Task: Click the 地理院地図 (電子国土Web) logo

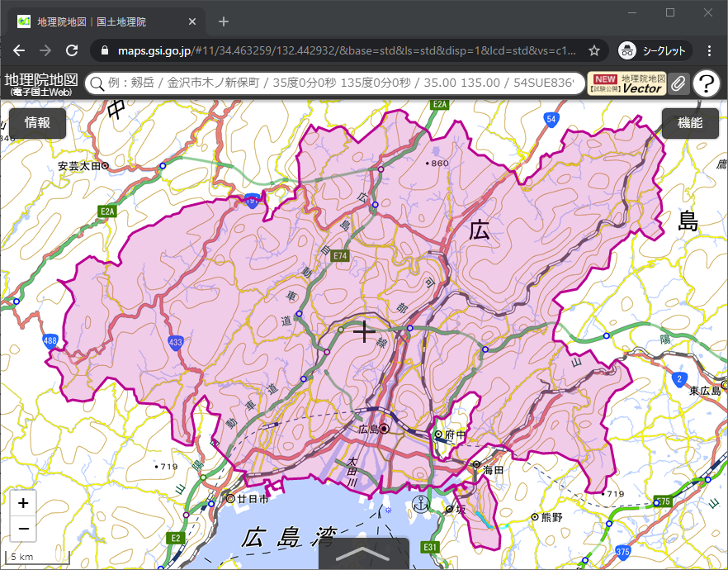Action: 41,84
